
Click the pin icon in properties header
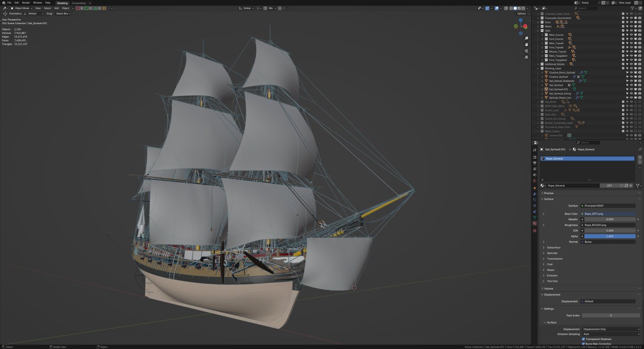[640, 149]
